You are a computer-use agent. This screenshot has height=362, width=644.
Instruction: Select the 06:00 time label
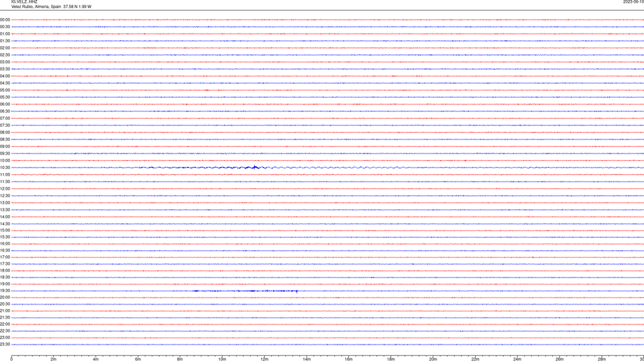point(5,105)
